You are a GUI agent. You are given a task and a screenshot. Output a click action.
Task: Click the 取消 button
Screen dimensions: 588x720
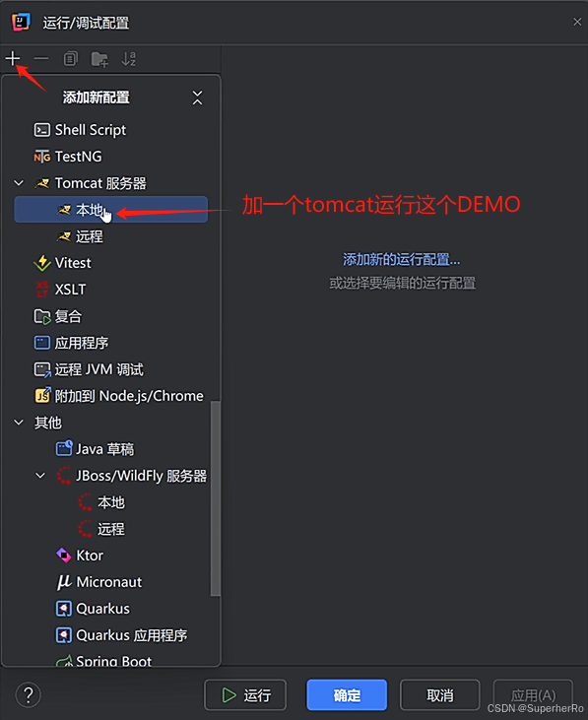tap(439, 695)
